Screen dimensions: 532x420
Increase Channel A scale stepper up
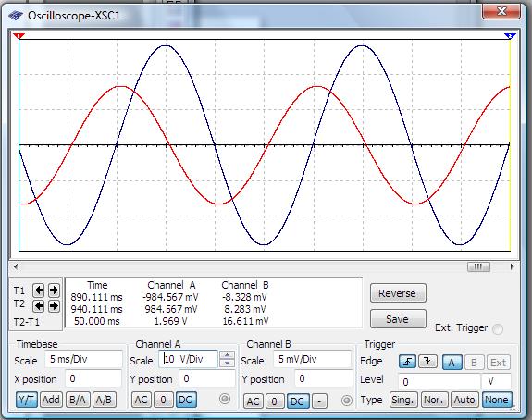point(227,355)
